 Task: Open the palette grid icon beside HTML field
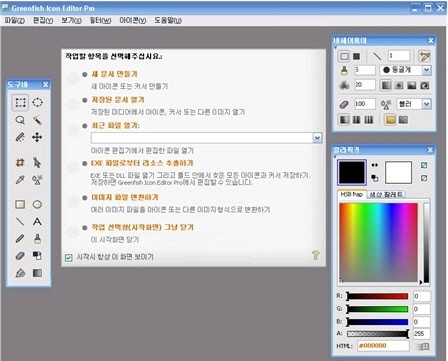tap(423, 346)
